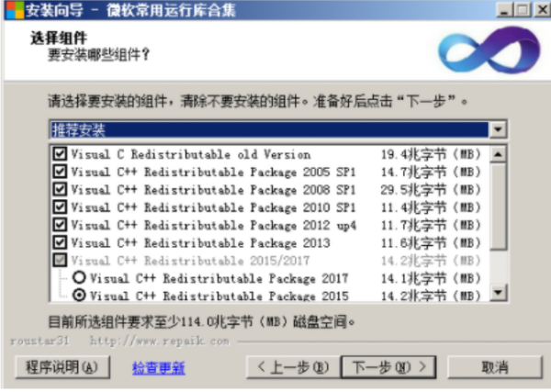Click Visual C++ Redistributable Package 2008 SP1 label
Viewport: 551px width, 392px height.
click(x=213, y=190)
